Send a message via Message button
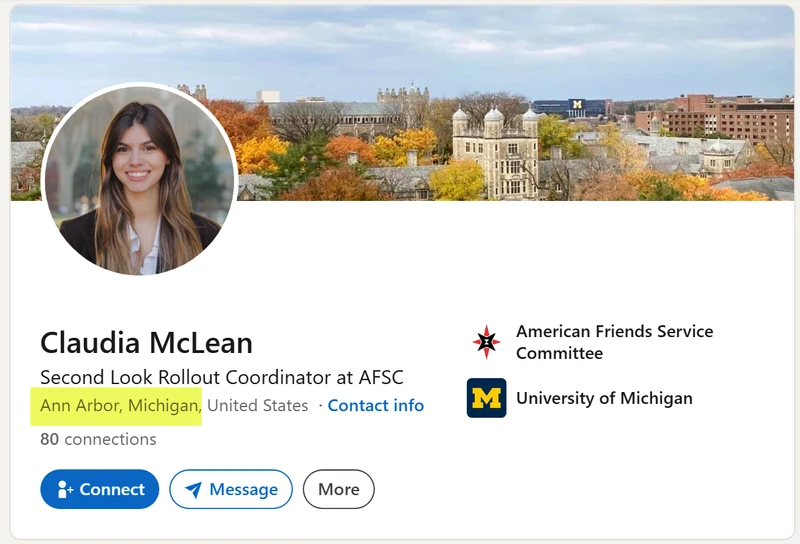This screenshot has height=544, width=800. click(x=231, y=489)
